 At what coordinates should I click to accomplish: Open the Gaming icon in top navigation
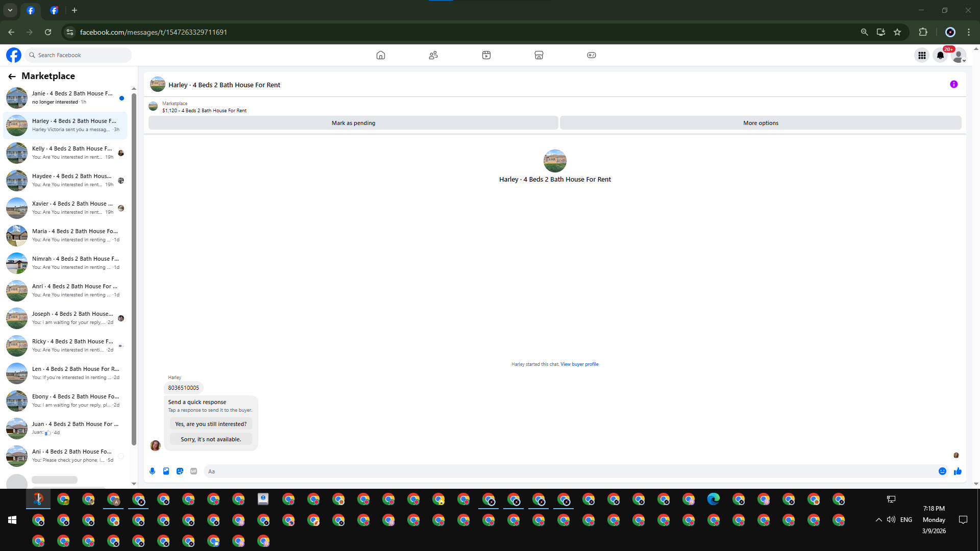[591, 55]
